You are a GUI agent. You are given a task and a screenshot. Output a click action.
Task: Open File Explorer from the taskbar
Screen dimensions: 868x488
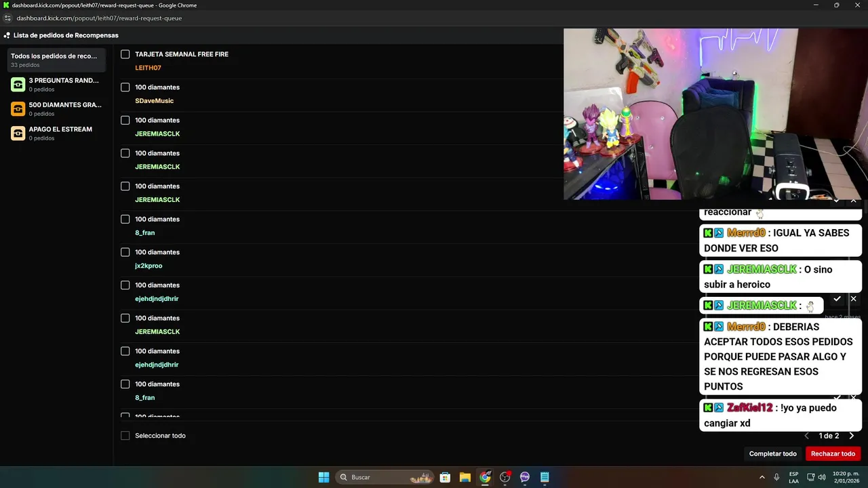465,477
